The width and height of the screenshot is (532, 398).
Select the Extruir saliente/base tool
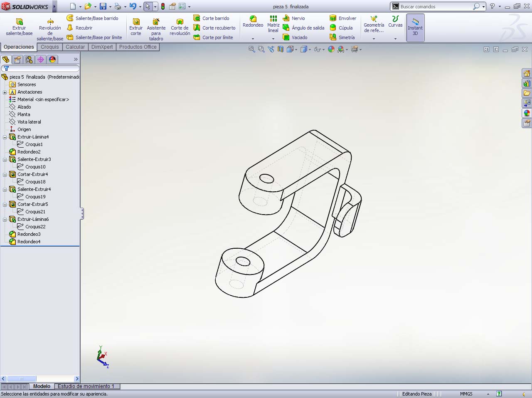point(19,27)
